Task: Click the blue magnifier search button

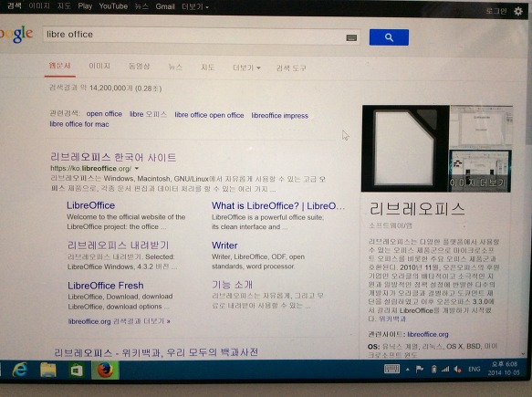Action: point(389,37)
